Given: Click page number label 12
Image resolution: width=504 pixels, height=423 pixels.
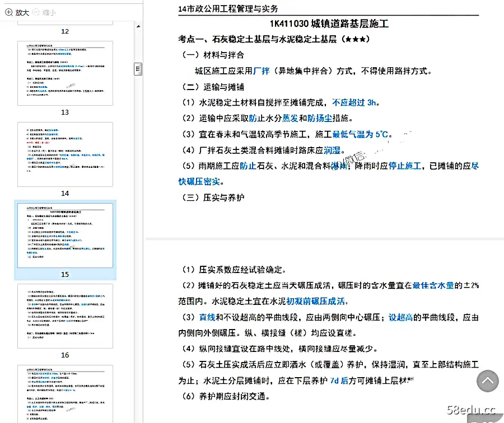Looking at the screenshot, I should tap(65, 31).
